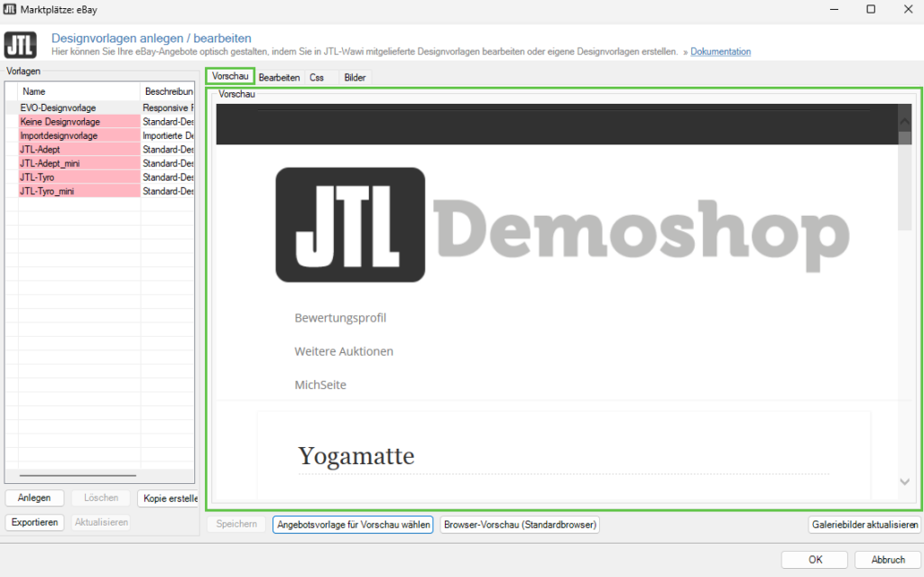Switch to the Bearbeiten tab
Image resolution: width=924 pixels, height=577 pixels.
(x=279, y=78)
